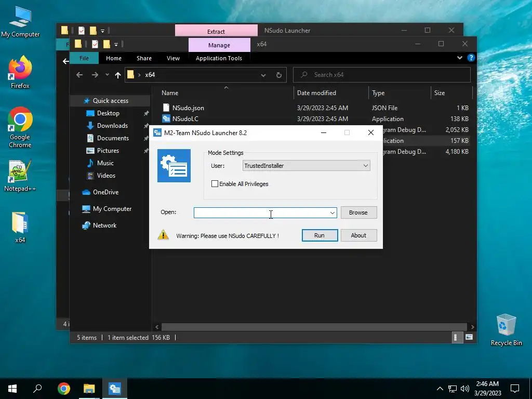Click Properties icon in x64 quick access toolbar
The width and height of the screenshot is (532, 399).
[95, 44]
